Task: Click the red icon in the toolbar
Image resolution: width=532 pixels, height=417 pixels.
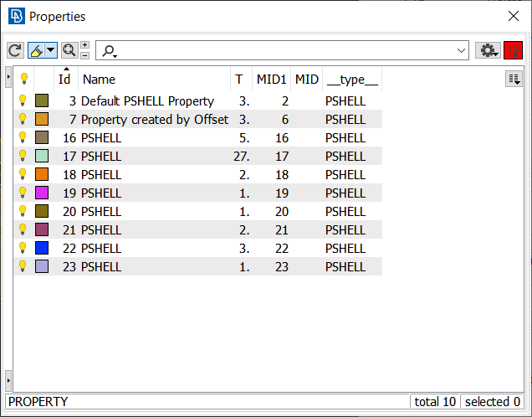Action: click(x=512, y=51)
